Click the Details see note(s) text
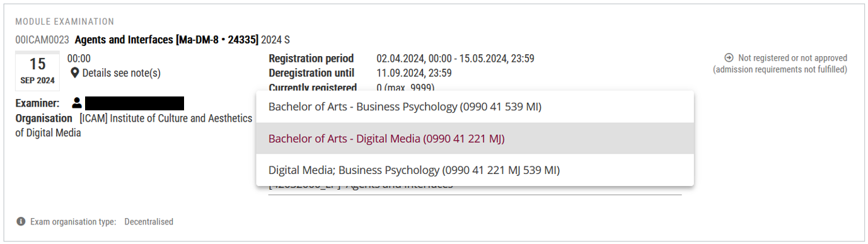The height and width of the screenshot is (244, 868). (121, 73)
